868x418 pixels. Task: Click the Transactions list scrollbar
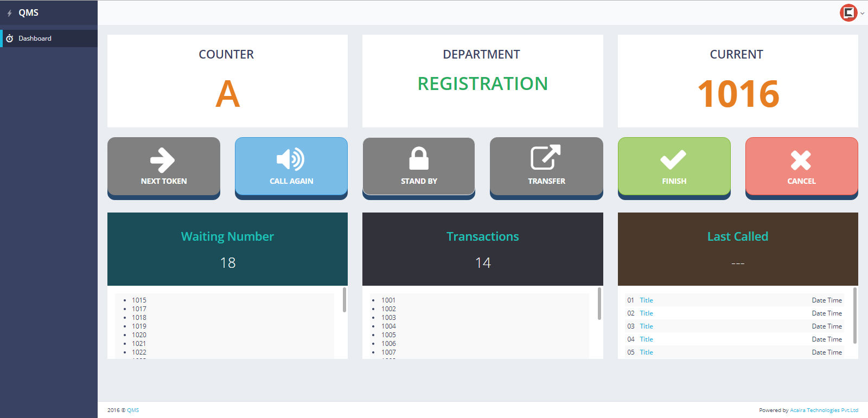point(599,304)
